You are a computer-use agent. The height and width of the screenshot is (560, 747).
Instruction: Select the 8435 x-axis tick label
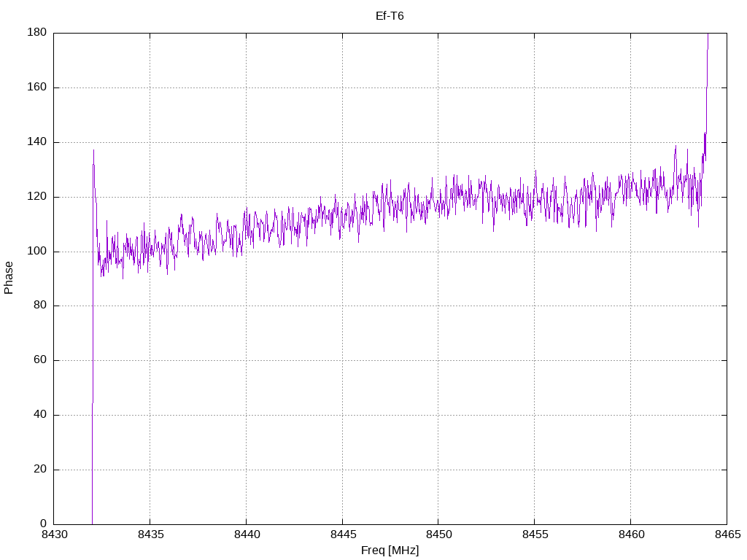click(x=150, y=535)
